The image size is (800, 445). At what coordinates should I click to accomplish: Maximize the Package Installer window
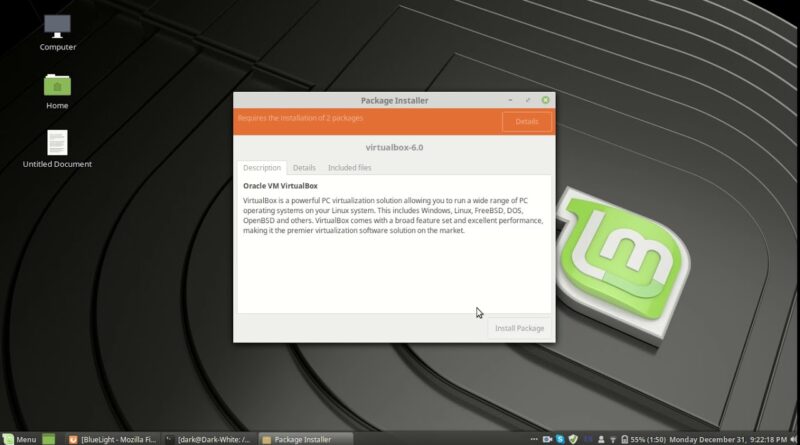(x=528, y=100)
